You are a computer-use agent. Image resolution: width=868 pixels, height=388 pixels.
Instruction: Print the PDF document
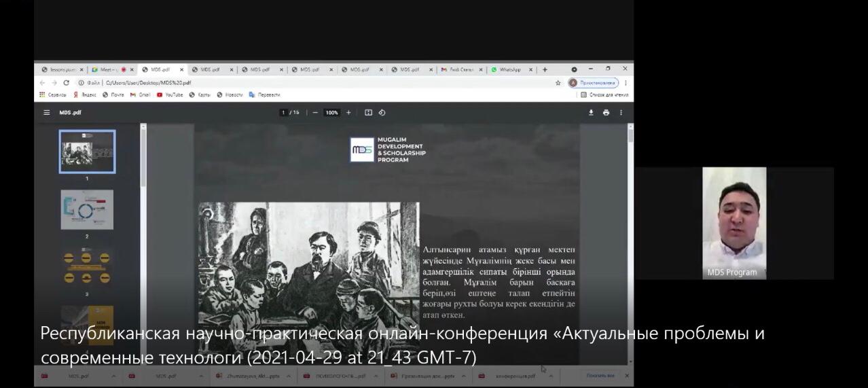(606, 113)
